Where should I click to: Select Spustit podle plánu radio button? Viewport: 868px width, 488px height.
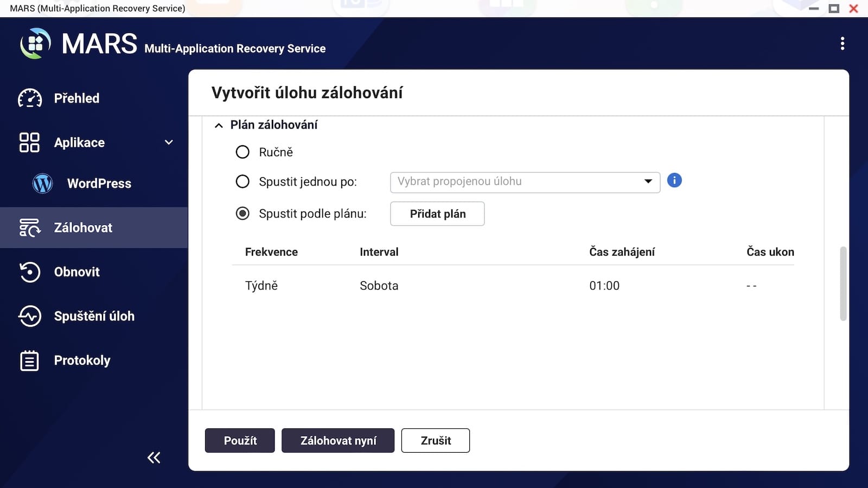coord(242,214)
